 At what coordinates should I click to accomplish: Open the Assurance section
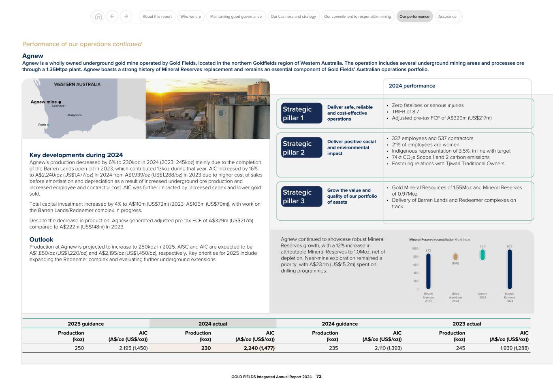pos(447,16)
